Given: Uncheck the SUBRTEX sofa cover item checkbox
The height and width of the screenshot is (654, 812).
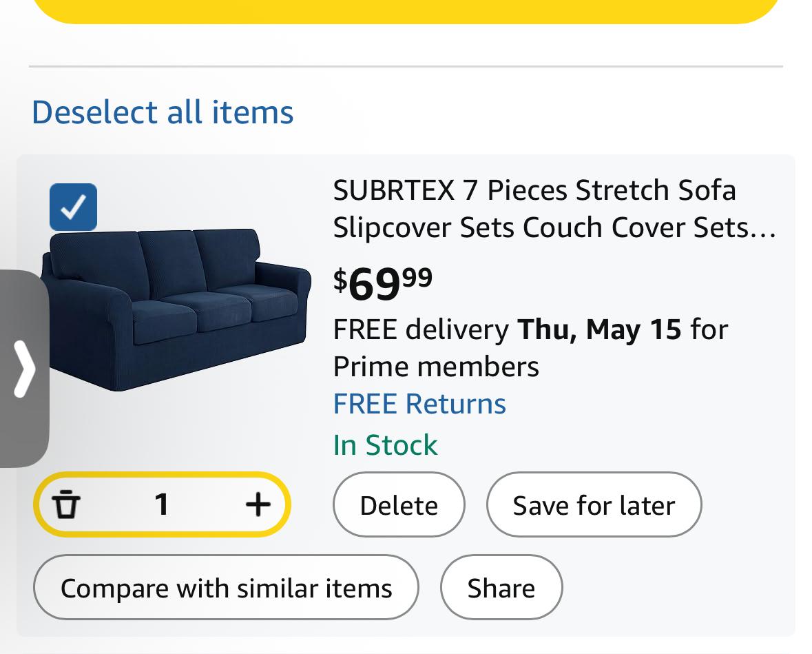Looking at the screenshot, I should coord(73,207).
